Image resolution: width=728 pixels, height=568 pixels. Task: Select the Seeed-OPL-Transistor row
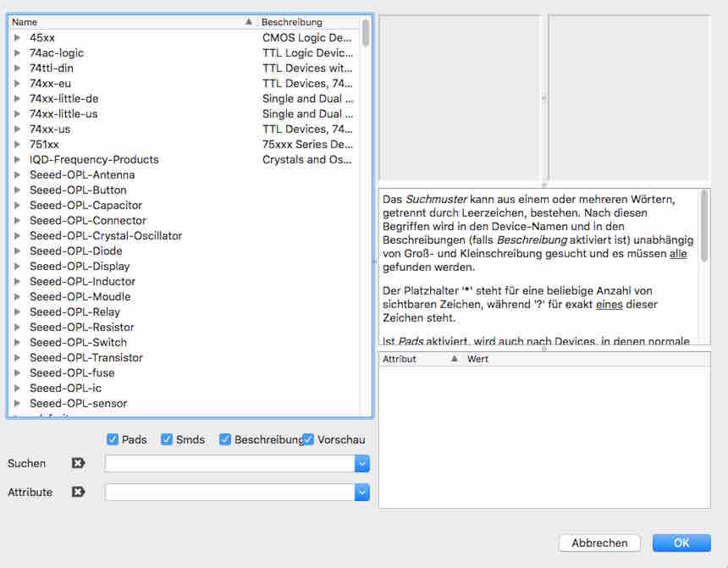185,357
